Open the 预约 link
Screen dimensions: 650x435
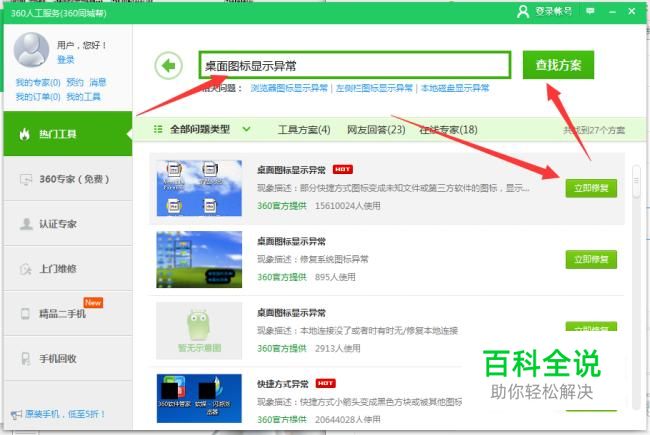pos(75,82)
